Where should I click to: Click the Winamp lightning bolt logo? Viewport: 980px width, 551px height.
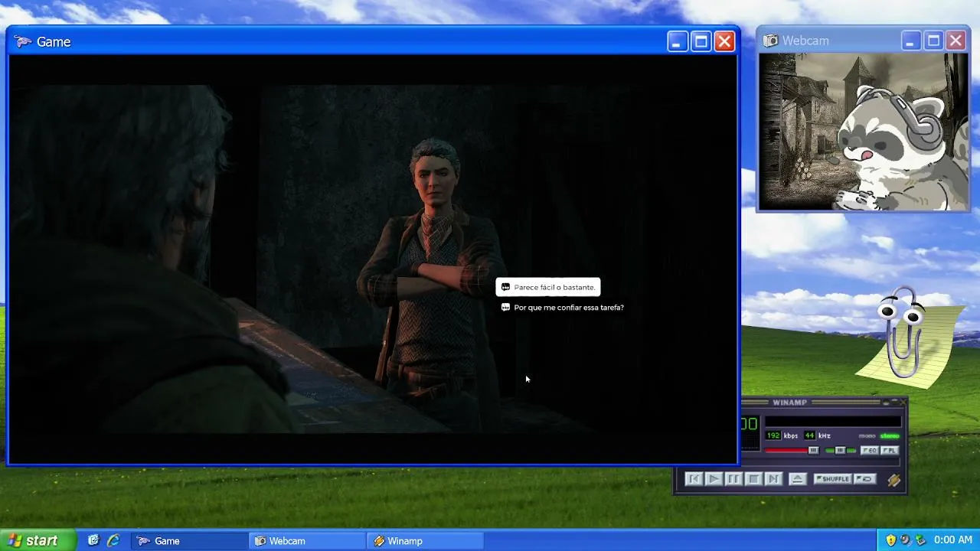click(x=893, y=480)
